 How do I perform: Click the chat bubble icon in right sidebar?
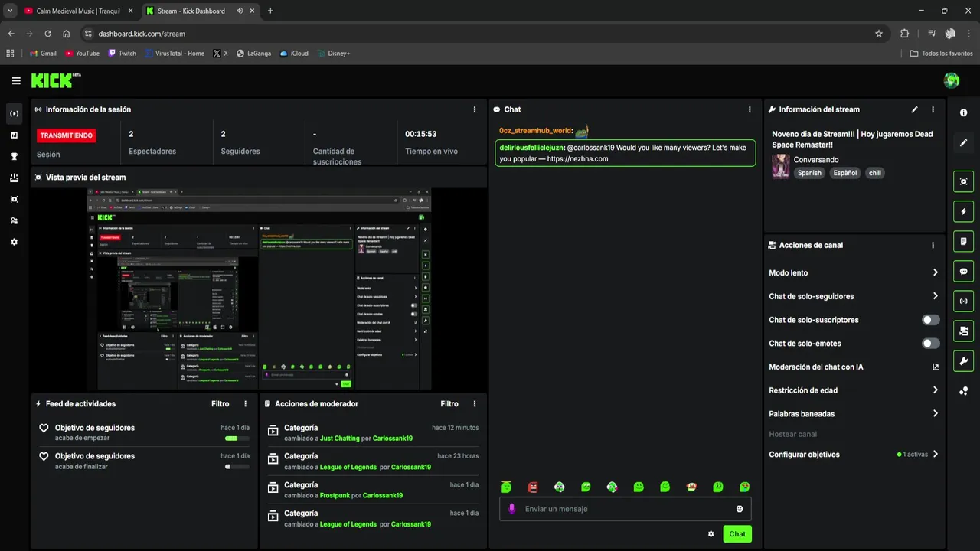point(963,271)
